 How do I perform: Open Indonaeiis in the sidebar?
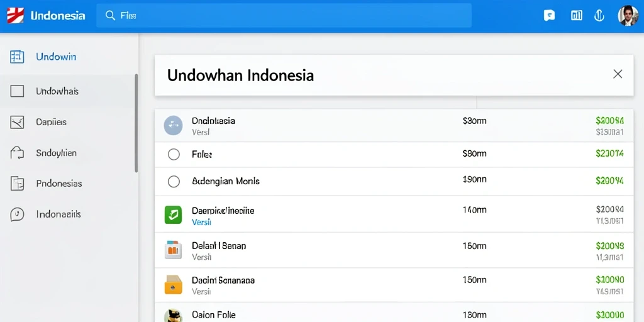pyautogui.click(x=58, y=214)
